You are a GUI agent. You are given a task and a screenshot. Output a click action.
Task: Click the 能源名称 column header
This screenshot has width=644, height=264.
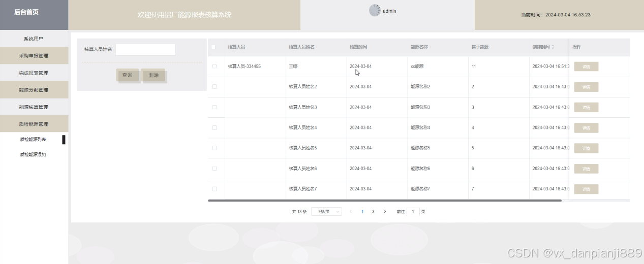pos(419,47)
